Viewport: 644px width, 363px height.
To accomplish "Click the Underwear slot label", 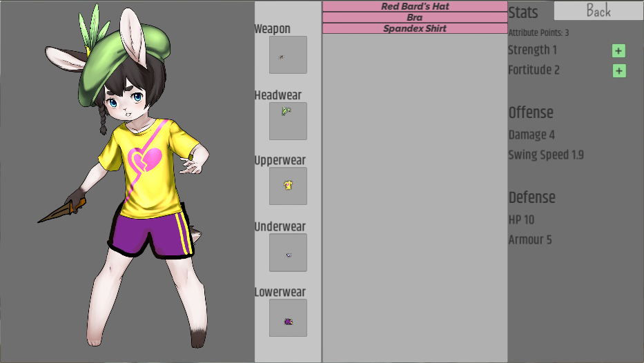I will pyautogui.click(x=280, y=226).
